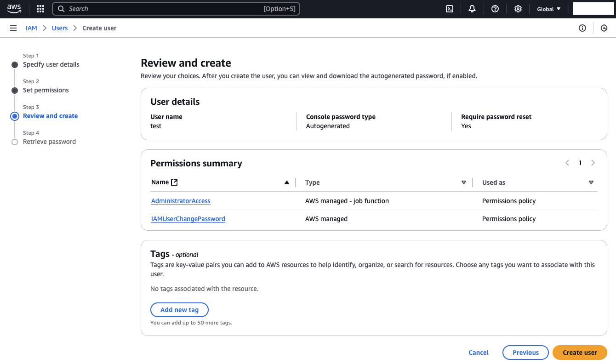
Task: Toggle the hamburger side navigation menu
Action: coord(13,28)
